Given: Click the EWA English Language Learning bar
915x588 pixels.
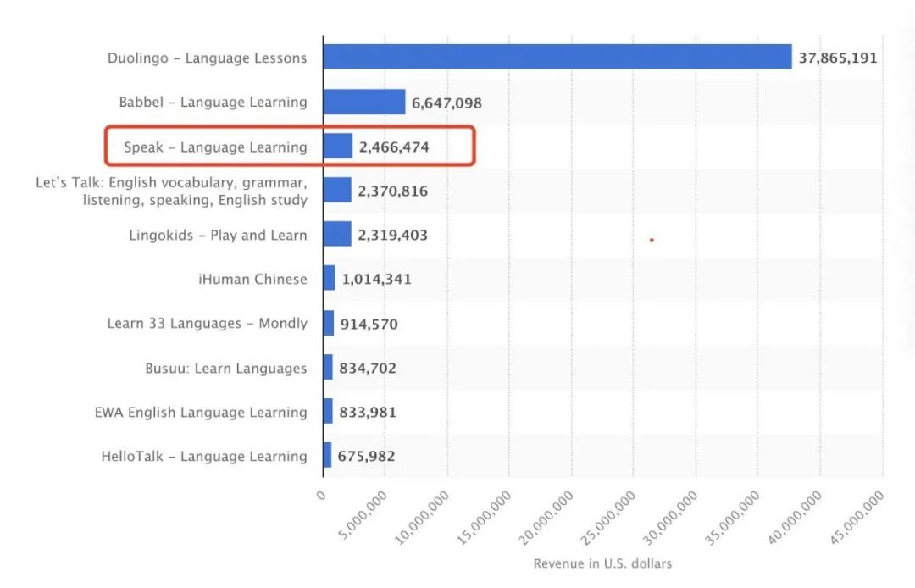Looking at the screenshot, I should tap(328, 411).
